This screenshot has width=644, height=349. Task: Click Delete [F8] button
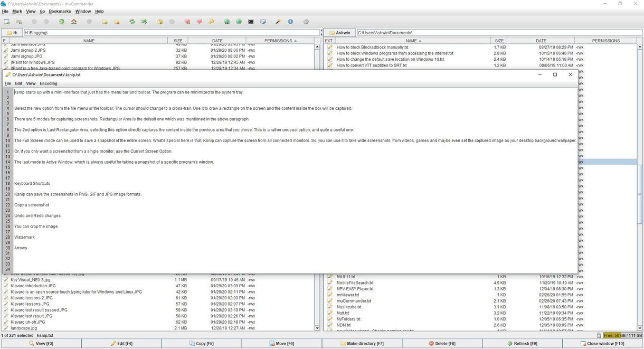[442, 344]
